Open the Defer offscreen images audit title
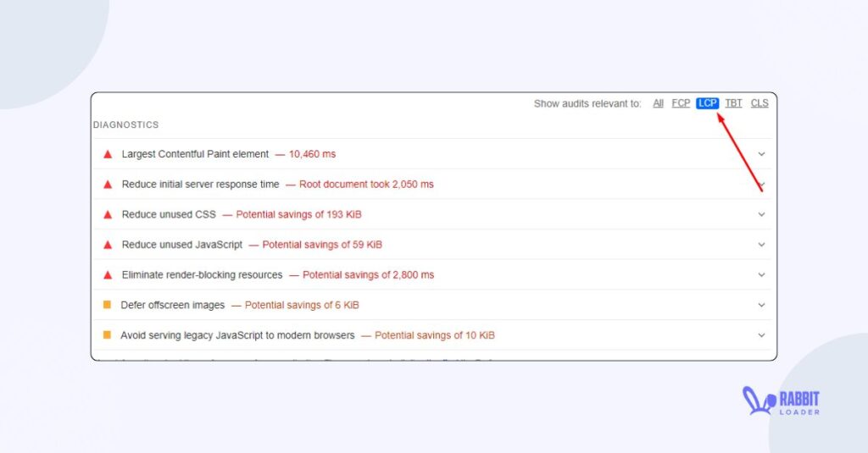Image resolution: width=868 pixels, height=453 pixels. coord(173,306)
